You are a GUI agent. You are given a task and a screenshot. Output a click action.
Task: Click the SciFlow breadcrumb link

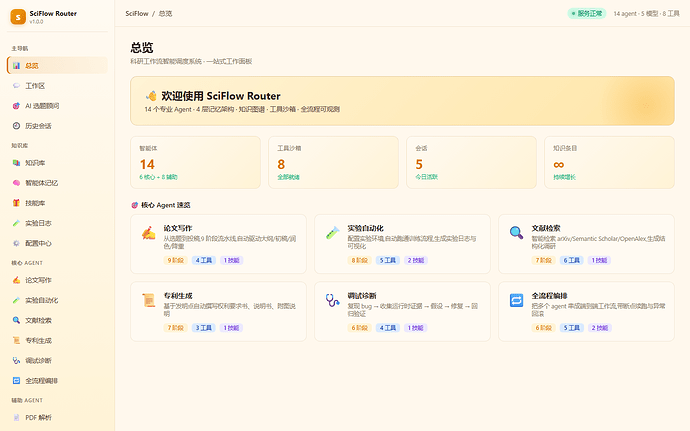(137, 14)
